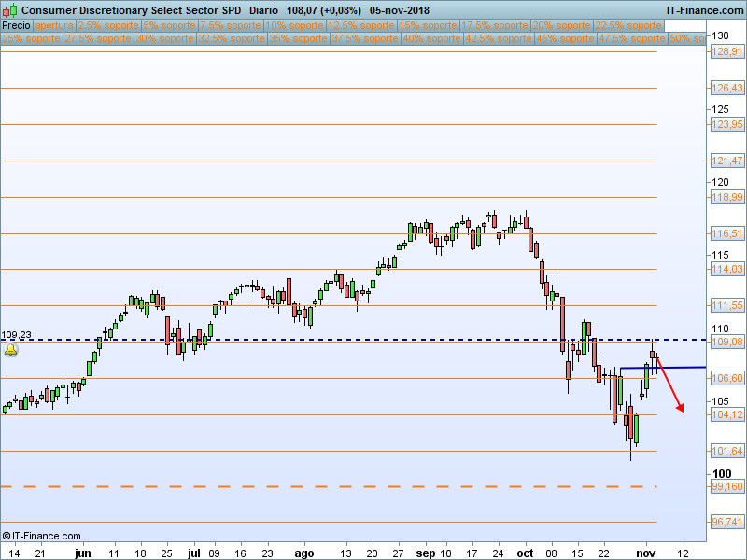Viewport: 747px width, 560px height.
Task: Click the yellow alert bell icon
Action: [x=10, y=351]
